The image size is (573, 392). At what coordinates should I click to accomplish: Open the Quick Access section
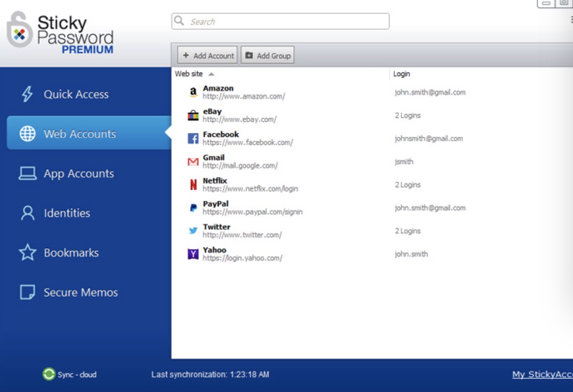click(x=76, y=94)
